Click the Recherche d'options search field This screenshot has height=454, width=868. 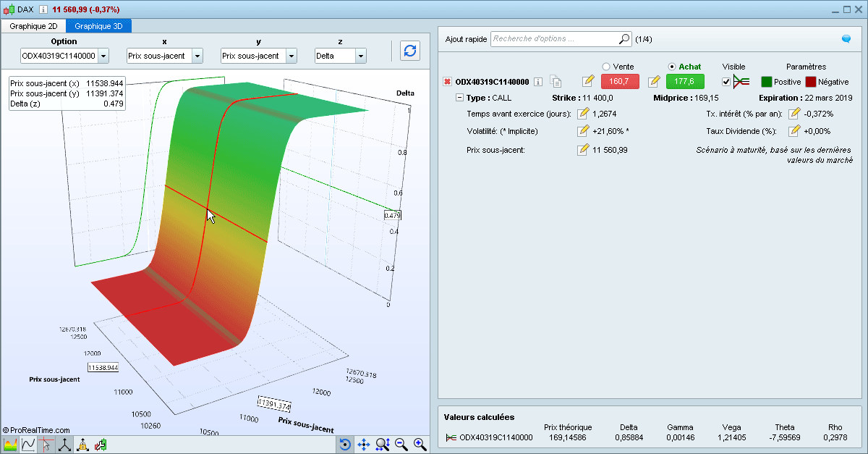click(x=557, y=38)
